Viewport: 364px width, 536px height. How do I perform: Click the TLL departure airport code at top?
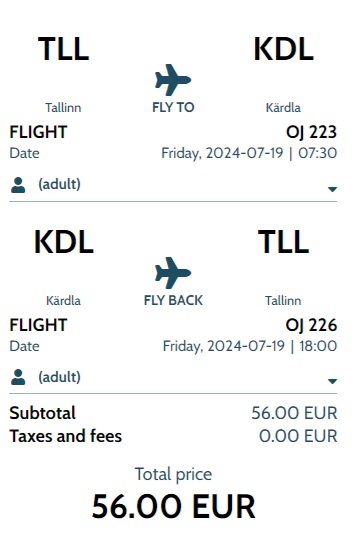[64, 49]
